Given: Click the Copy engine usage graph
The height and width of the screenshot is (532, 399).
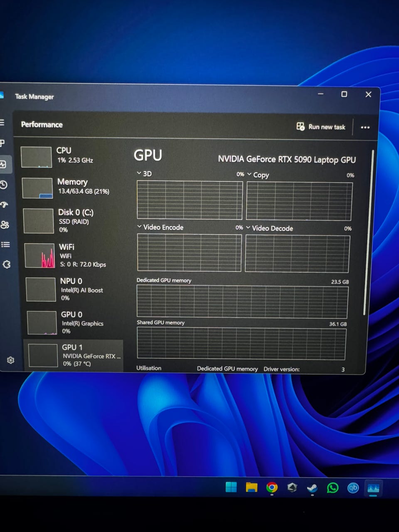Looking at the screenshot, I should (299, 201).
